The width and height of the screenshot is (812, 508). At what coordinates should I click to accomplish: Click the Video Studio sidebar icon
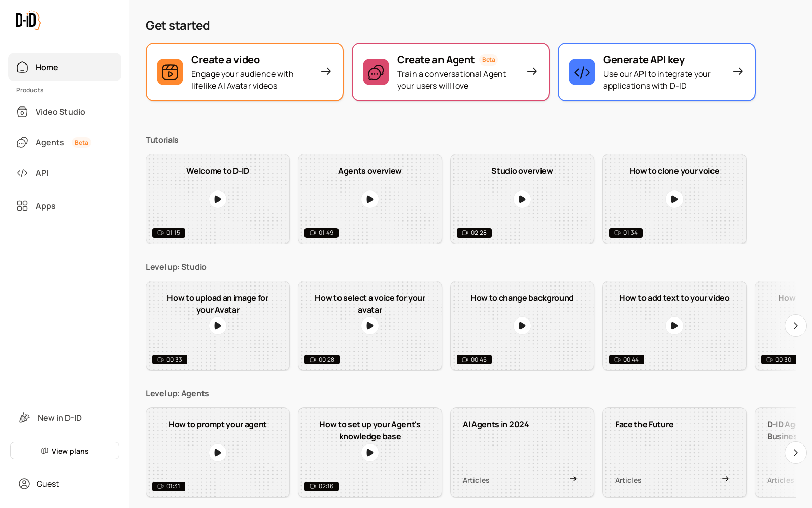coord(22,112)
